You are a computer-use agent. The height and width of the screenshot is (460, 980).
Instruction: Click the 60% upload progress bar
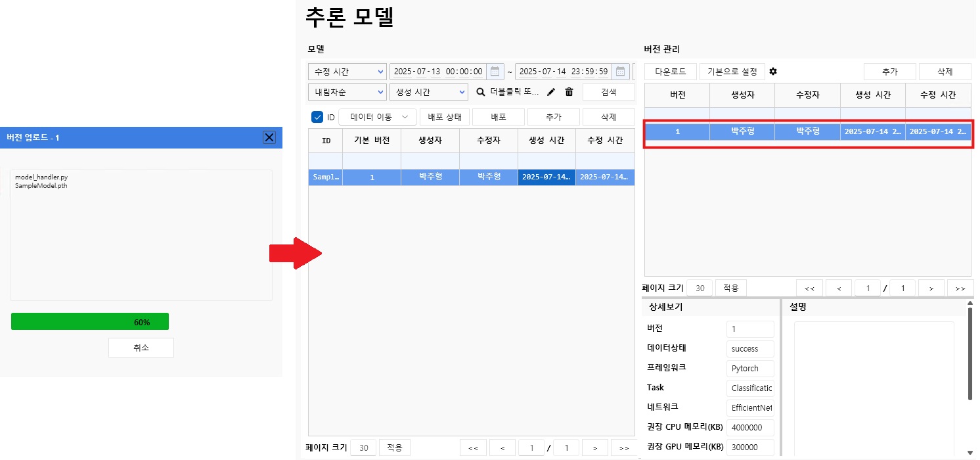pos(89,321)
